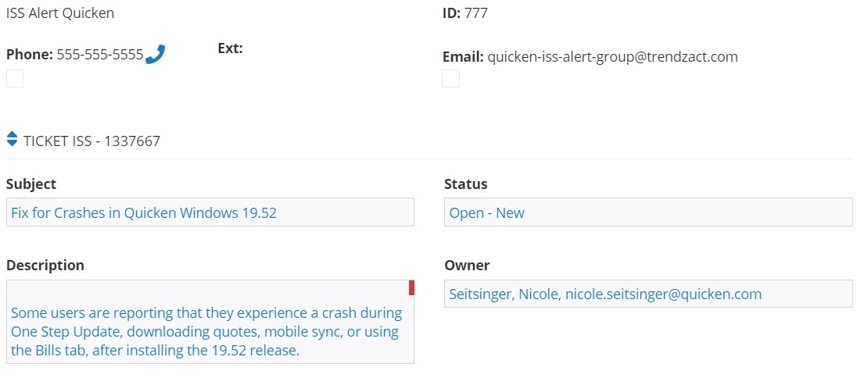Enable the checkbox under the Email address
868x378 pixels.
click(450, 78)
